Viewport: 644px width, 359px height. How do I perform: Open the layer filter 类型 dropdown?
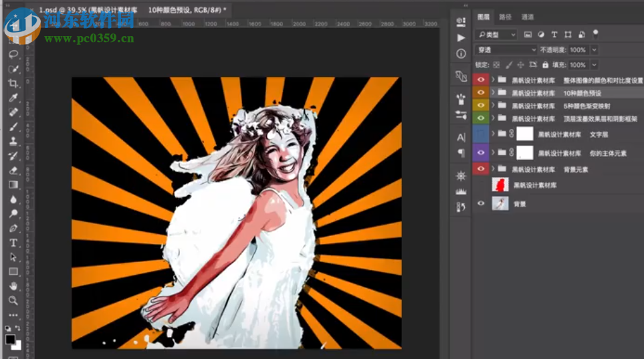click(496, 35)
